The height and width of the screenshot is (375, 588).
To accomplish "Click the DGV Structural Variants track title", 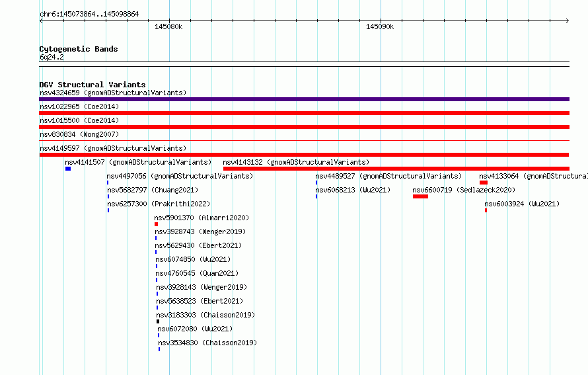I will [92, 85].
